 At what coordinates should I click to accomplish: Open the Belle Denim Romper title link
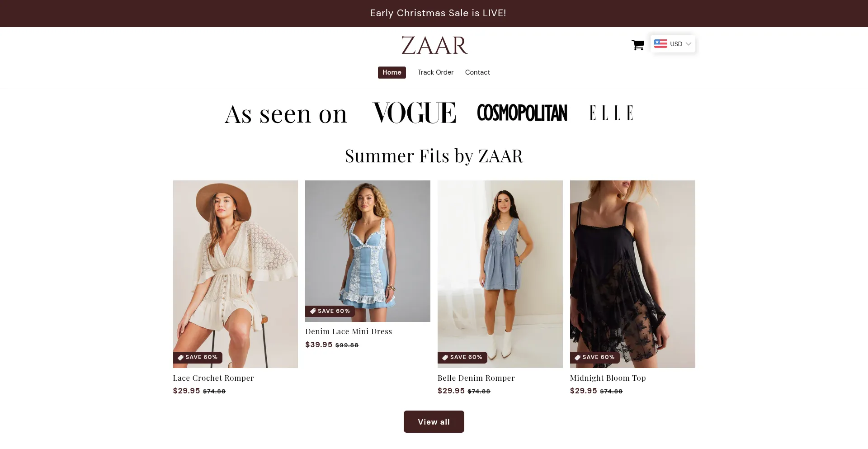(476, 378)
